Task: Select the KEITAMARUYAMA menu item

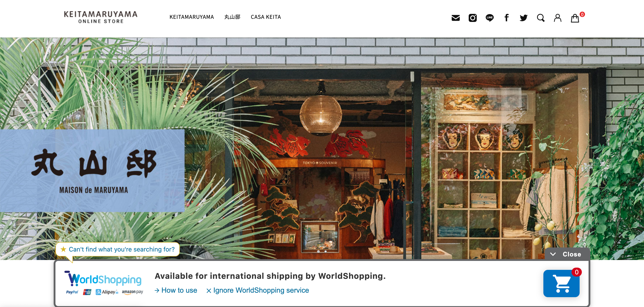Action: click(191, 17)
